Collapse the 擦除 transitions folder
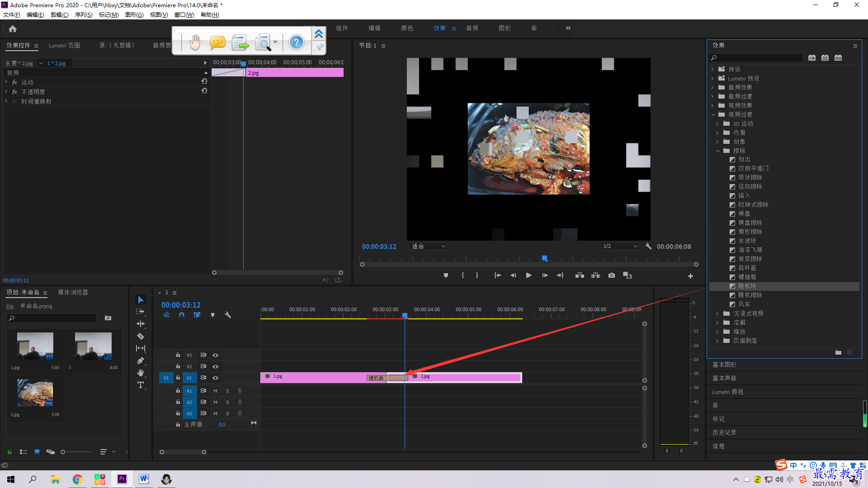Viewport: 868px width, 488px height. point(718,151)
